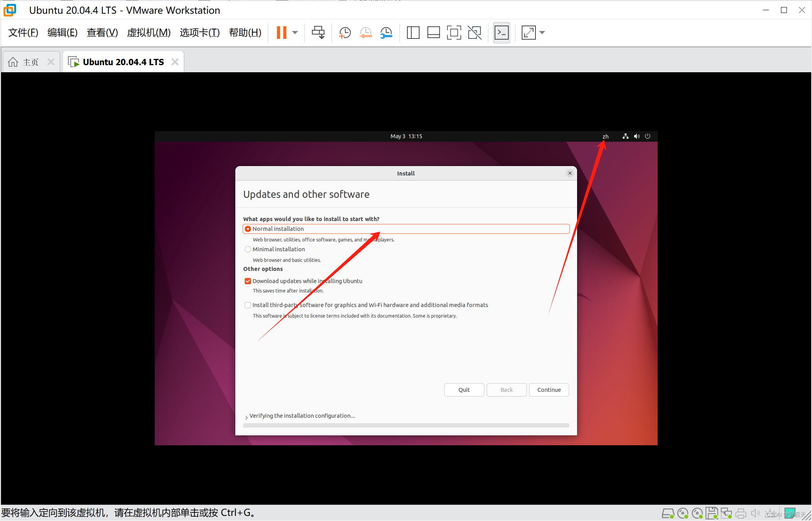
Task: Close the Install dialog
Action: click(570, 173)
